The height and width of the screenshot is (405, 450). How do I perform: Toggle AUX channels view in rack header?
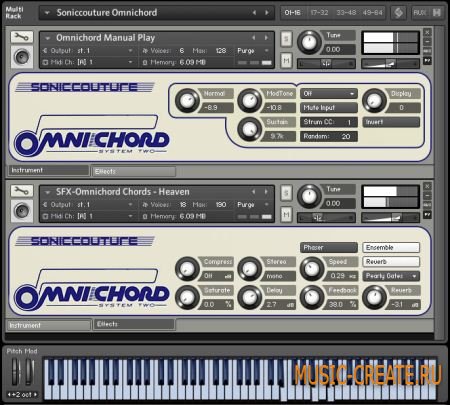tap(420, 13)
